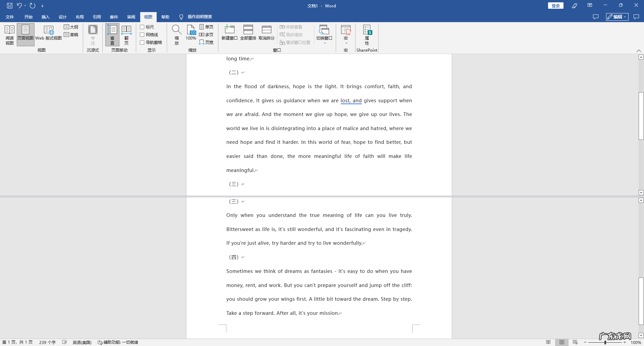Viewport: 644px width, 346px height.
Task: Click the underlined phrase "lost, and"
Action: point(351,101)
